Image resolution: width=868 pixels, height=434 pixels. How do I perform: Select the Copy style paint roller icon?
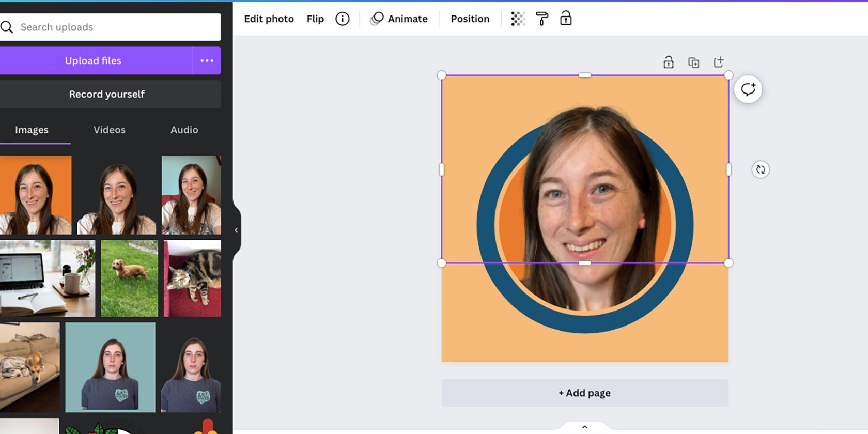542,19
